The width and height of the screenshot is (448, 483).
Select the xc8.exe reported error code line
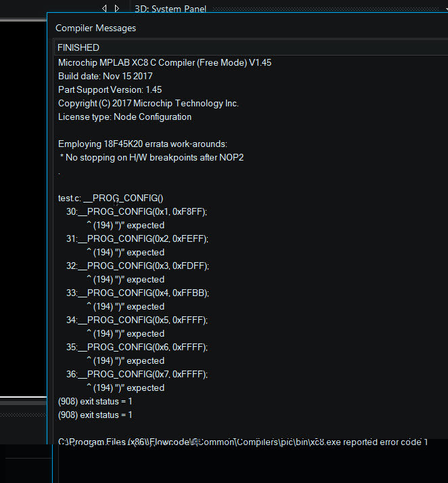coord(243,442)
